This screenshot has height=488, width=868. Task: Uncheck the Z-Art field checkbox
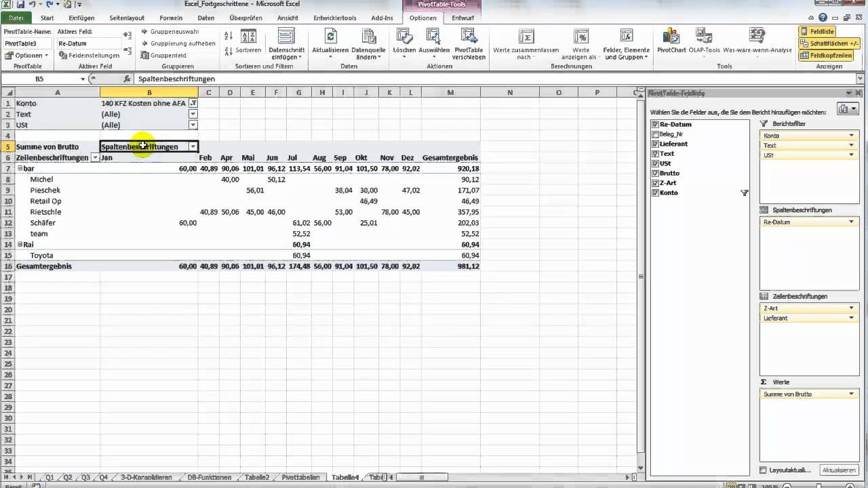point(655,183)
